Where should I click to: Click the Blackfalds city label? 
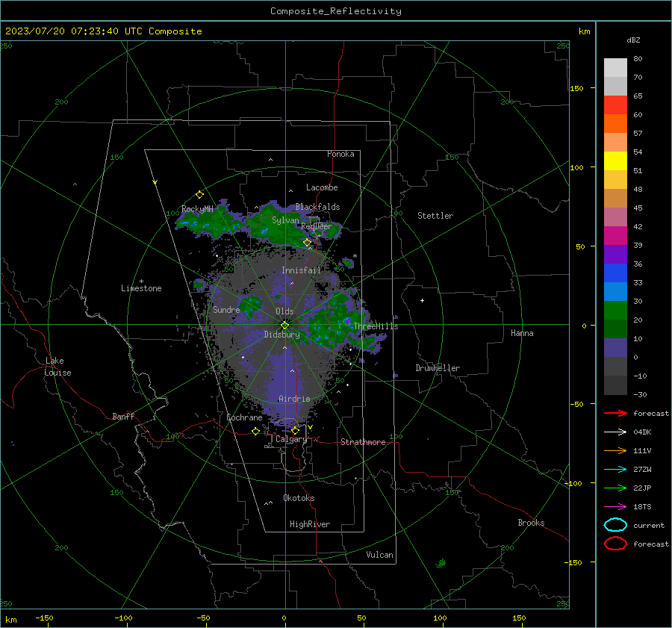pyautogui.click(x=317, y=207)
